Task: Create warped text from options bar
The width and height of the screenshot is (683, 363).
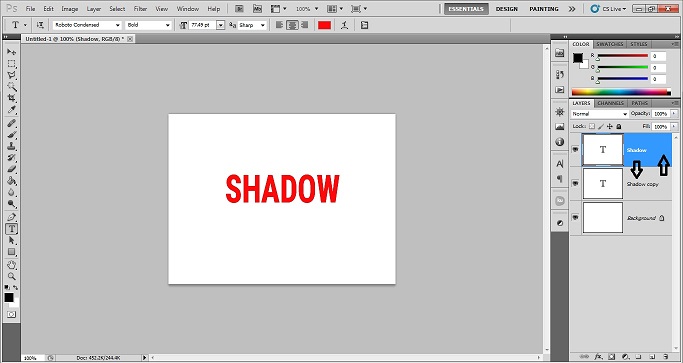Action: coord(345,25)
